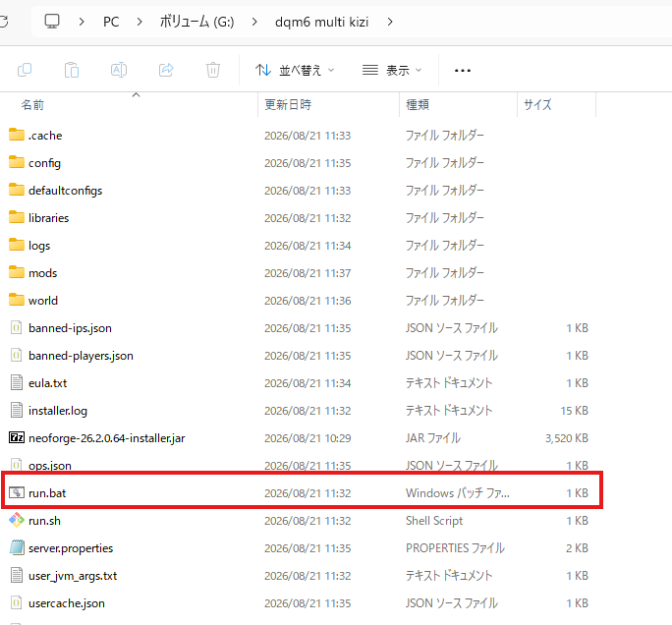Select the file name banned-ips.json
The width and height of the screenshot is (672, 625).
pos(71,328)
